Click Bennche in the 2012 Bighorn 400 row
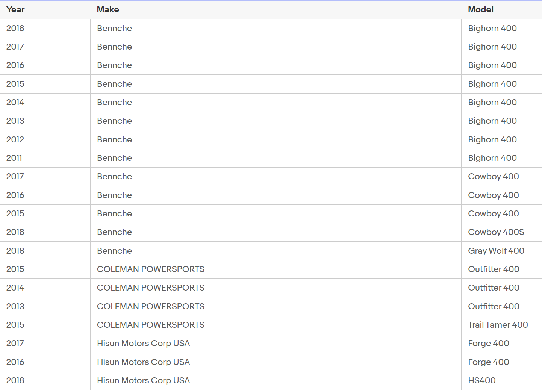The image size is (542, 392). pos(115,139)
